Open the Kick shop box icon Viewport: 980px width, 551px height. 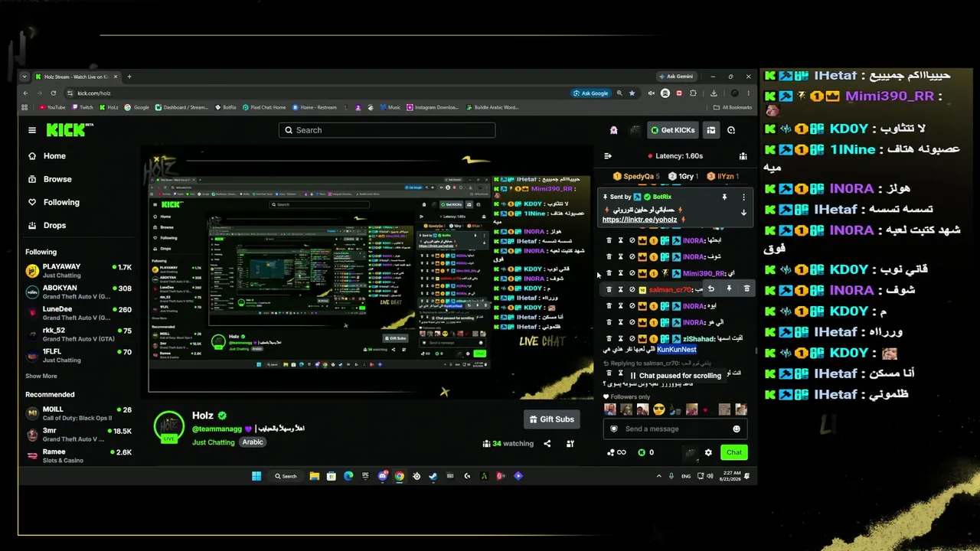[711, 130]
